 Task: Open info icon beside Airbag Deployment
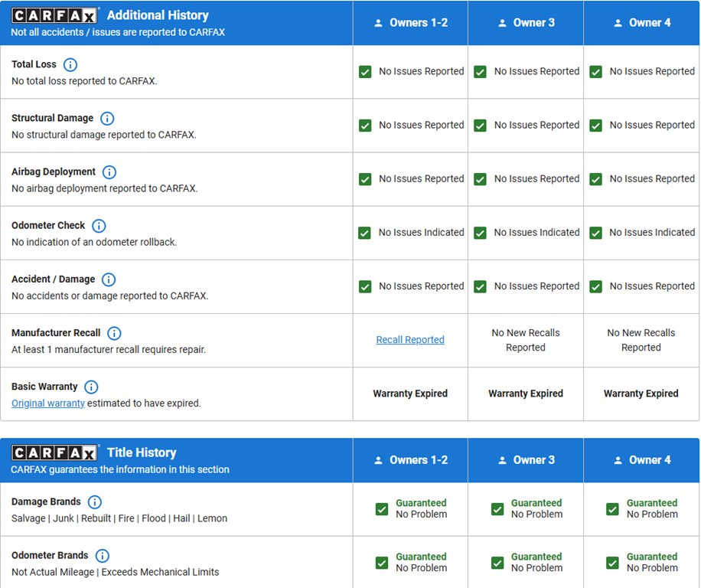pos(109,172)
